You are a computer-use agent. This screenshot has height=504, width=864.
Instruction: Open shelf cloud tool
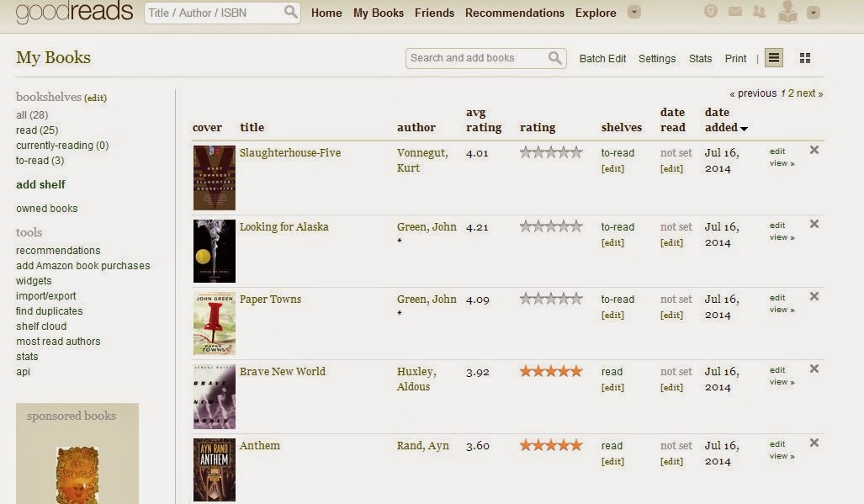[x=40, y=326]
